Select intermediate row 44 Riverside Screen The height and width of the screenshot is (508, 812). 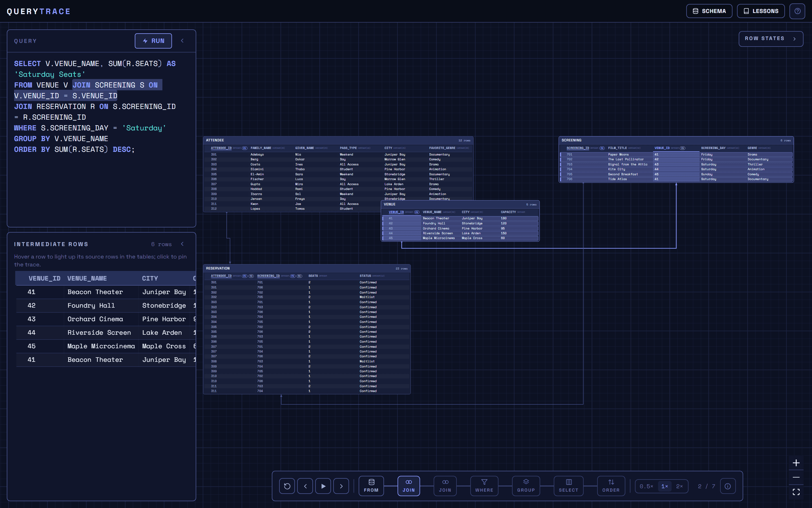[x=106, y=332]
